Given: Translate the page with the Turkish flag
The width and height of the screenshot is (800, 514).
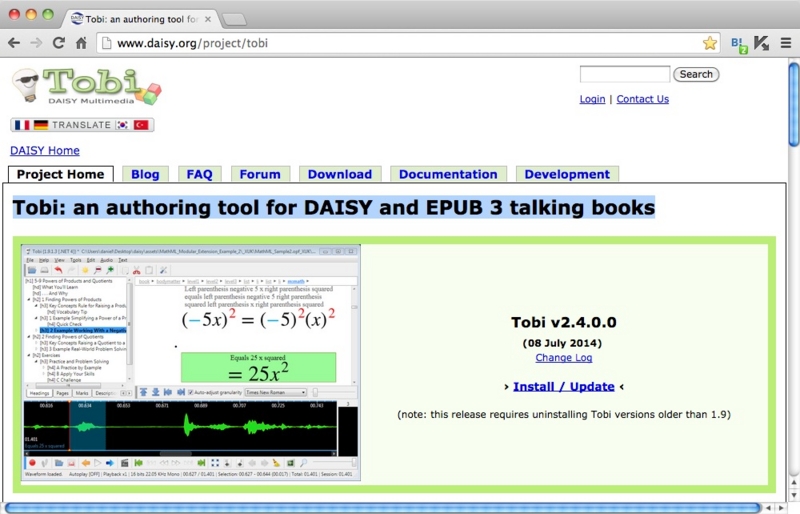Looking at the screenshot, I should coord(141,125).
